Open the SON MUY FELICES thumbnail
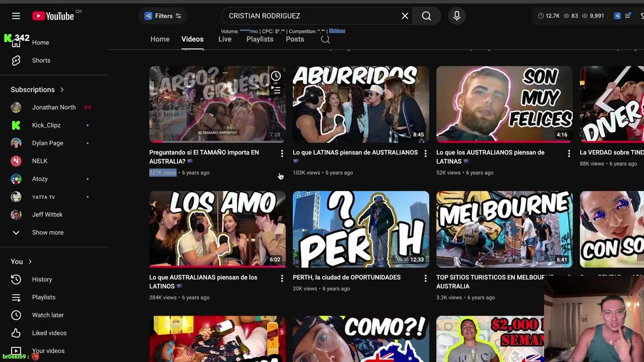This screenshot has width=644, height=362. tap(504, 104)
